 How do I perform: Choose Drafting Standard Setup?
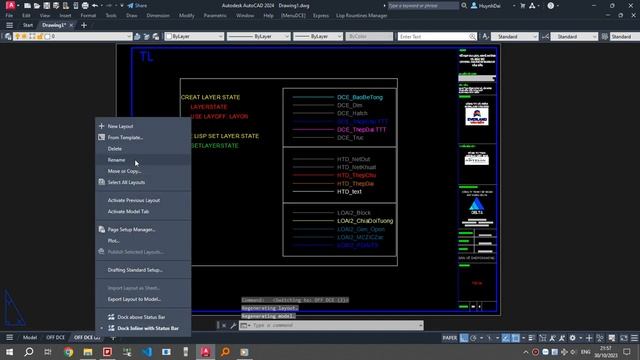[143, 270]
